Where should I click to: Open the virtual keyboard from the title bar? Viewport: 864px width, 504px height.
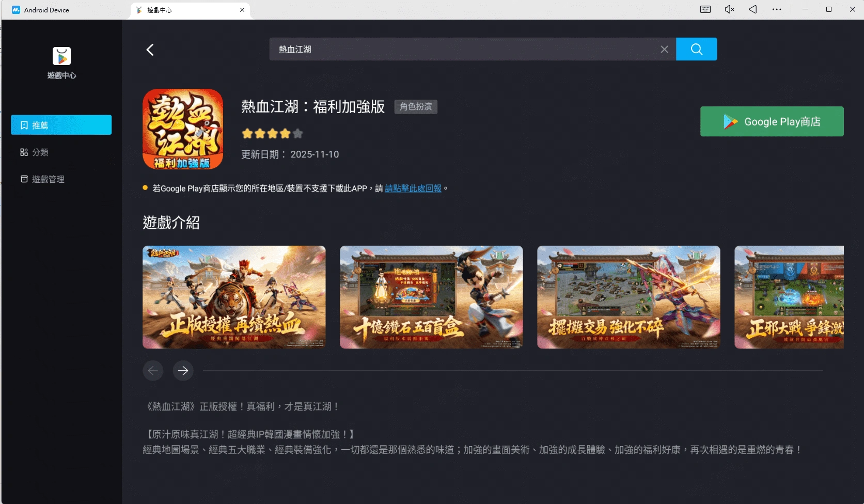pos(704,9)
